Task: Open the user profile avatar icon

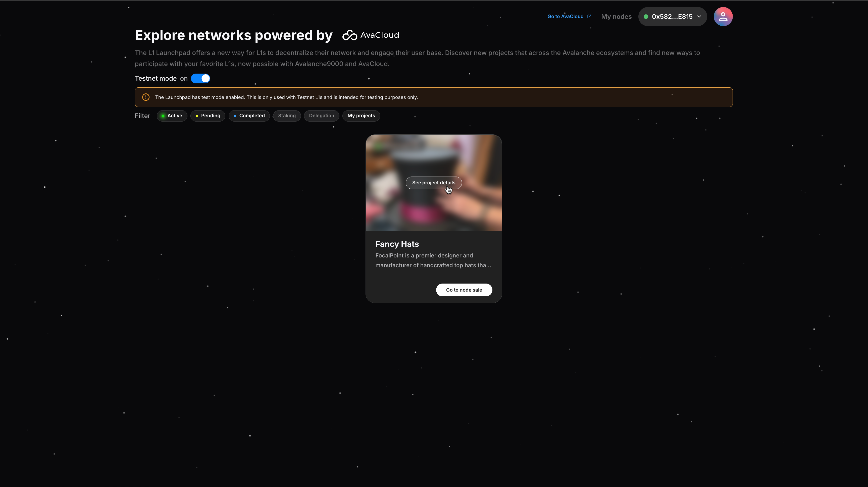Action: pos(723,17)
